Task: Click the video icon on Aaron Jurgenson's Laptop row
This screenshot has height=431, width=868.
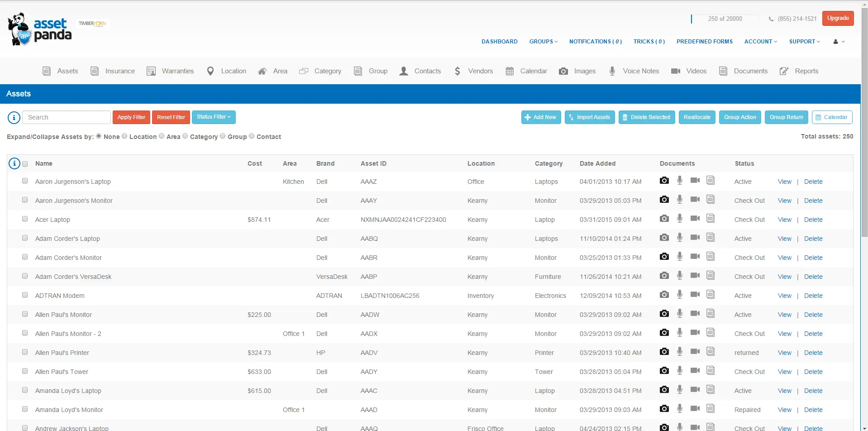Action: coord(695,180)
